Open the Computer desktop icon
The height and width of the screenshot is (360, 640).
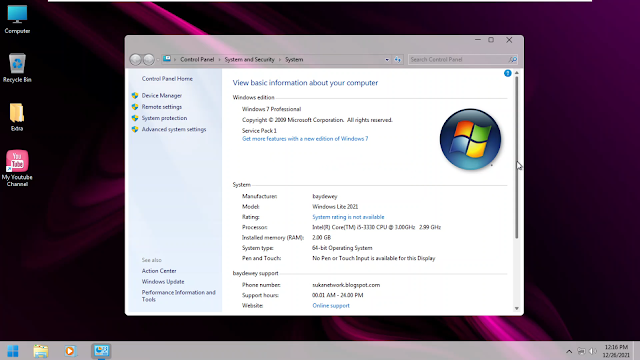coord(17,19)
